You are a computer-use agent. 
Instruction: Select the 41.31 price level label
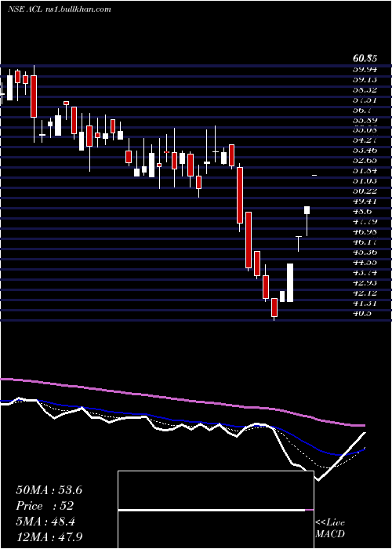(x=365, y=303)
